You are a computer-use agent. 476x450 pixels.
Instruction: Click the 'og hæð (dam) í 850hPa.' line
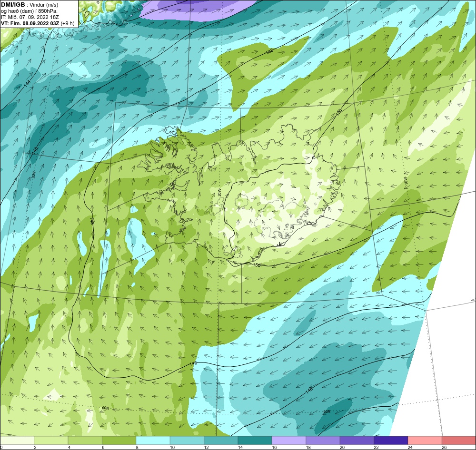[30, 11]
